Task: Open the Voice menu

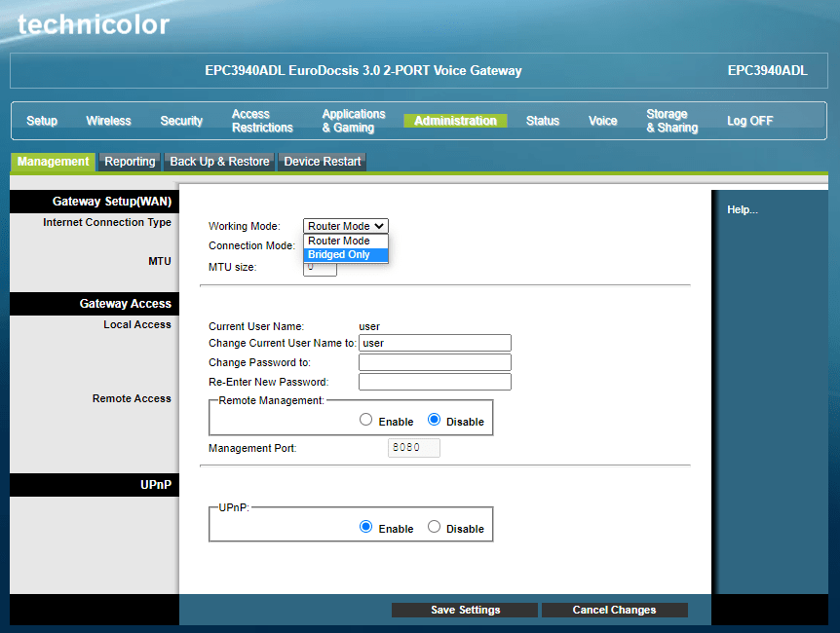Action: pos(602,121)
